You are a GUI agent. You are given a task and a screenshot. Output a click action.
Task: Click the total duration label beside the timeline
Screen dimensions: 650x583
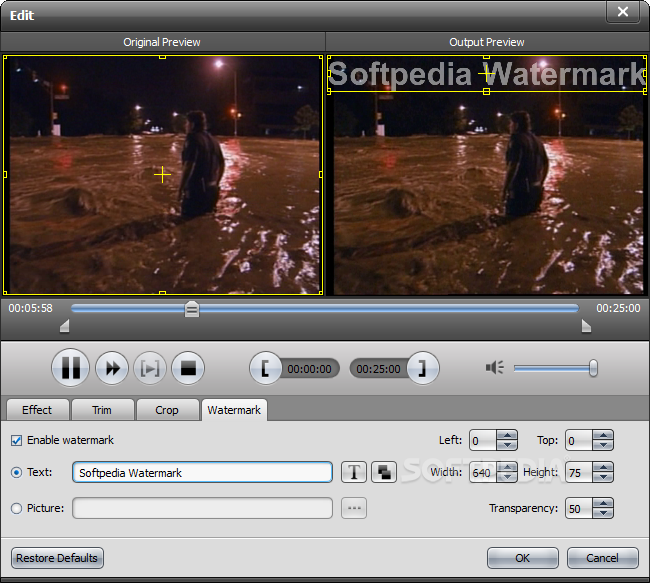pos(618,308)
